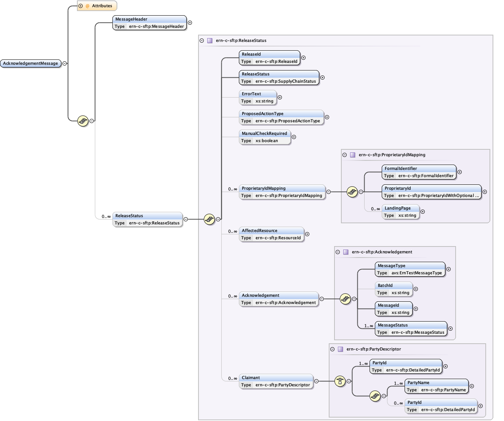
Task: Select the sequence compositor in ProprietaryIdMapping group
Action: (352, 192)
